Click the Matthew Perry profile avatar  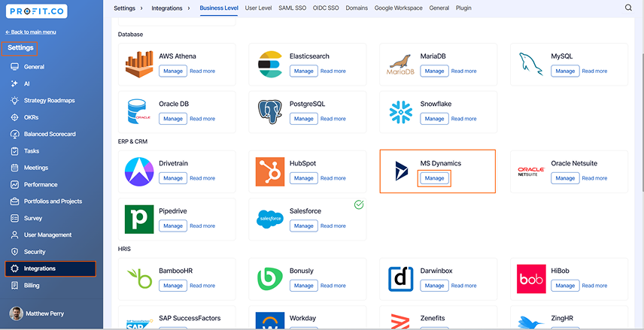click(16, 313)
